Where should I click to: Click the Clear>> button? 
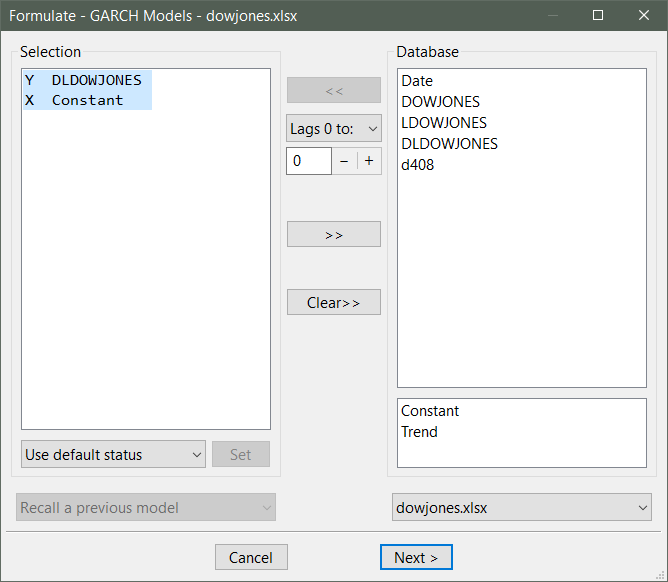334,302
